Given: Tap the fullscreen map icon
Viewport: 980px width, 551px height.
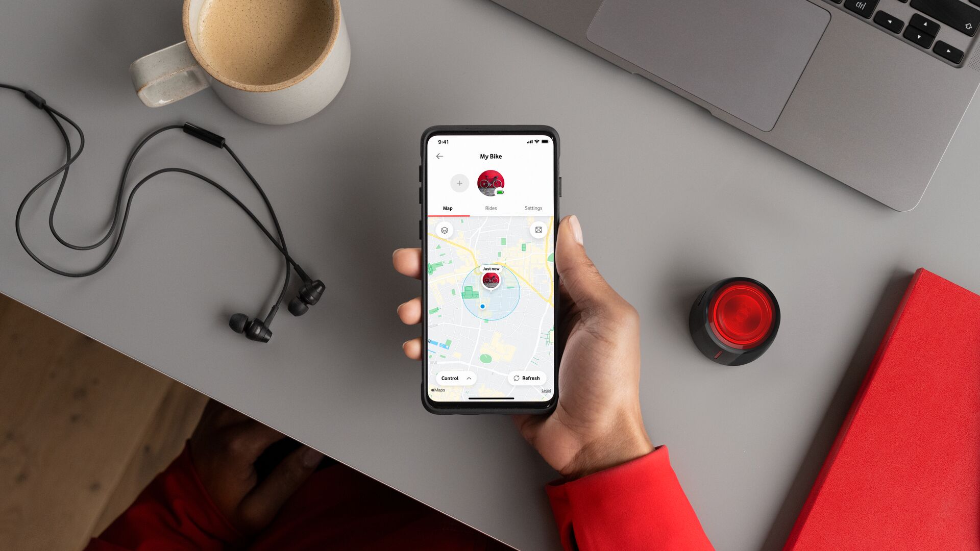Looking at the screenshot, I should [539, 230].
